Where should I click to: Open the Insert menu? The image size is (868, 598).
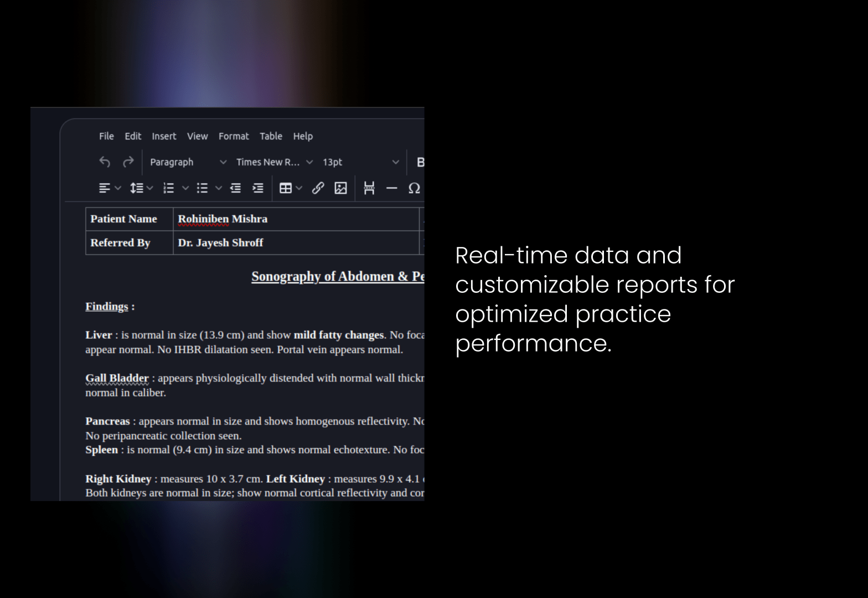[x=164, y=136]
